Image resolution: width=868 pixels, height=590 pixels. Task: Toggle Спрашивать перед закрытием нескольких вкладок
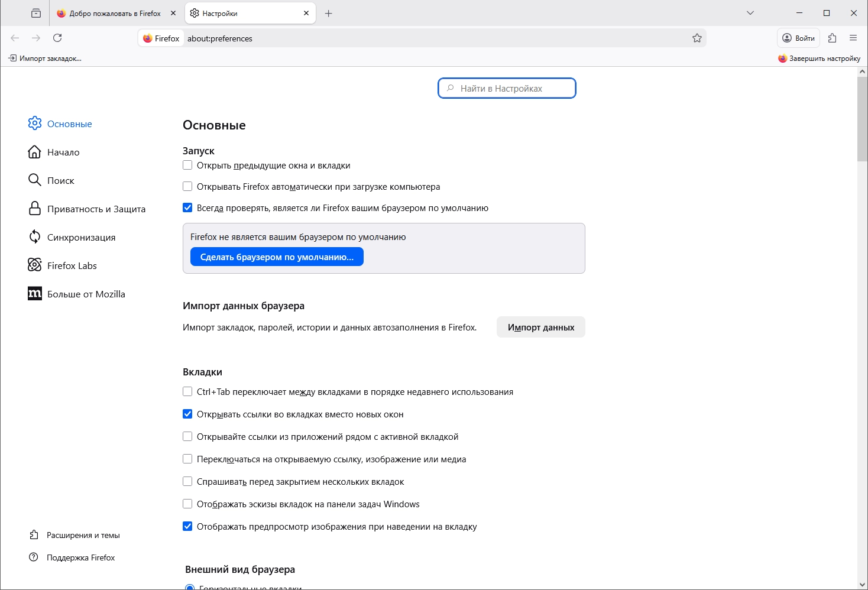(187, 482)
